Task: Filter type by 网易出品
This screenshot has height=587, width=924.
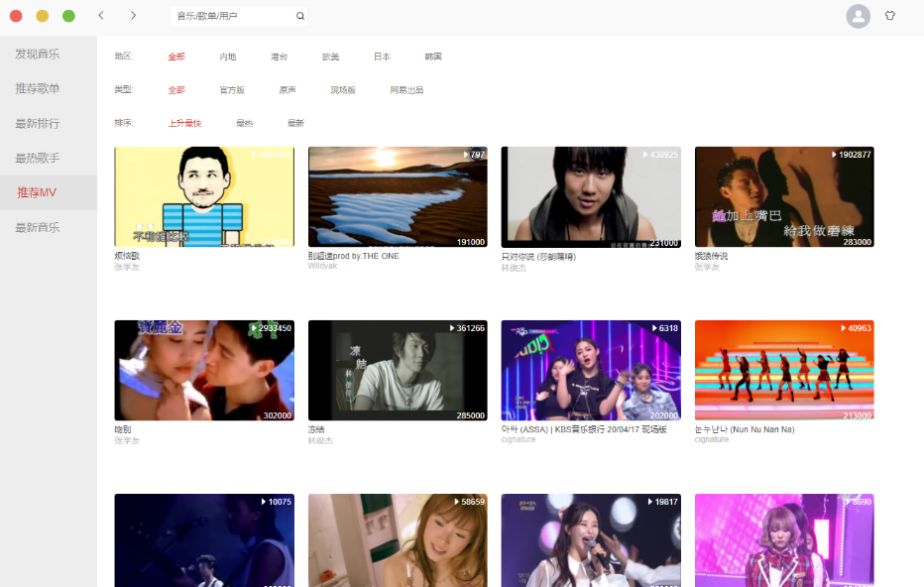Action: coord(406,90)
